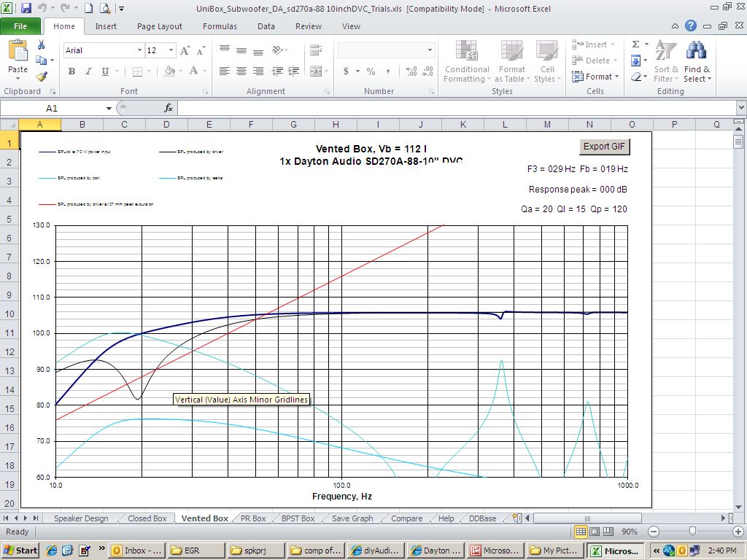Open the Format cells dropdown
Image resolution: width=747 pixels, height=560 pixels.
(x=595, y=77)
